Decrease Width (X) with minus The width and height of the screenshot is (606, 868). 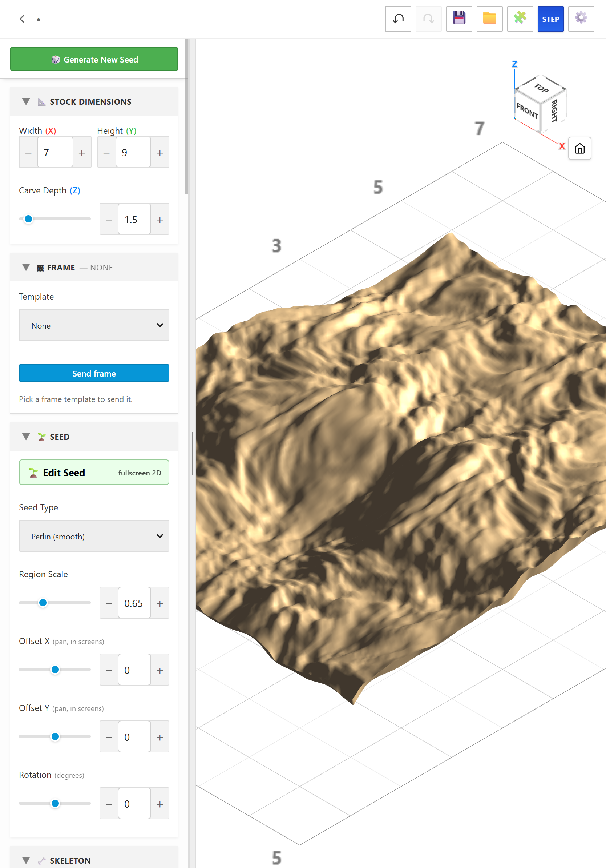coord(28,153)
